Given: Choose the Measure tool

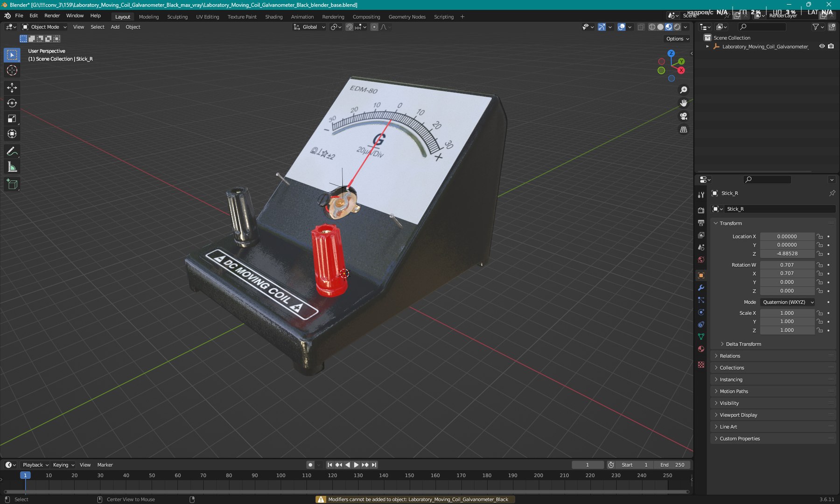Looking at the screenshot, I should point(12,167).
